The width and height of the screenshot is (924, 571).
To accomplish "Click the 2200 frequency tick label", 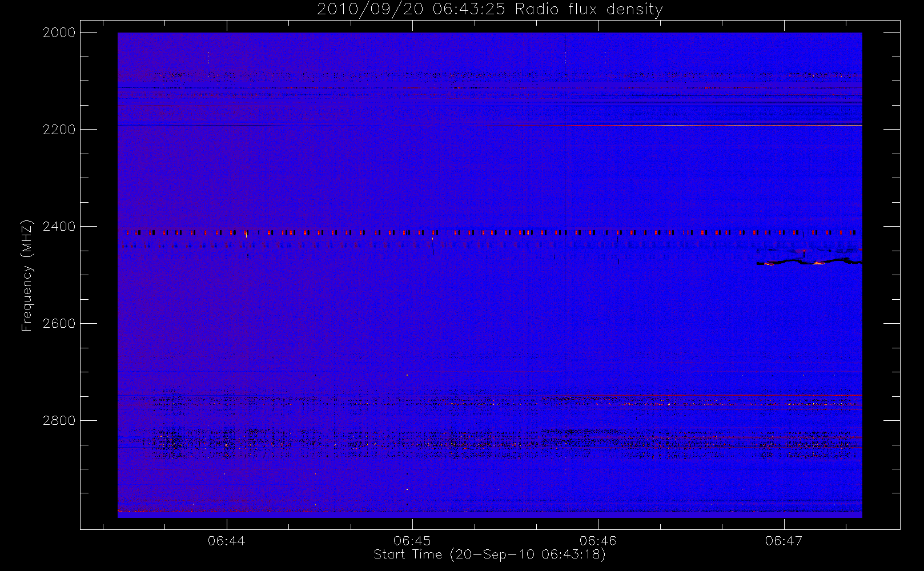I will (59, 130).
